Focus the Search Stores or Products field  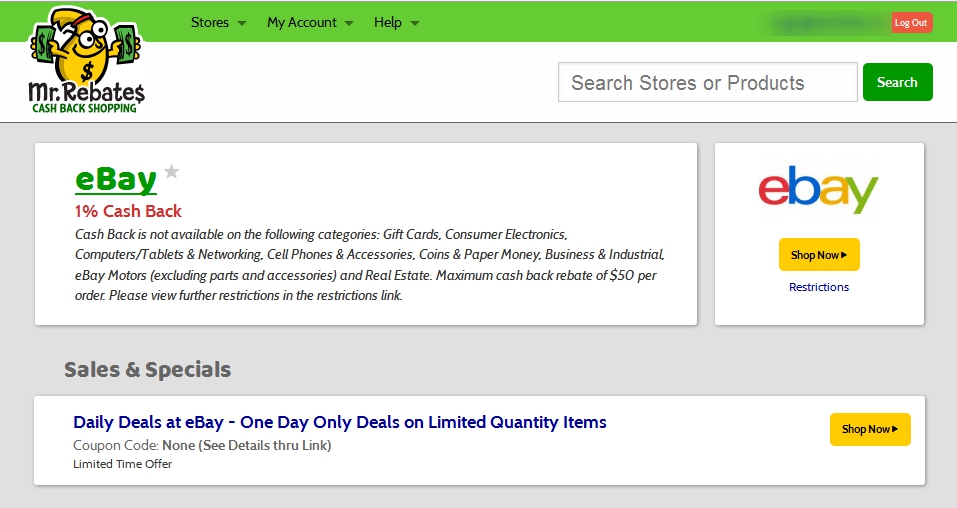pyautogui.click(x=707, y=83)
